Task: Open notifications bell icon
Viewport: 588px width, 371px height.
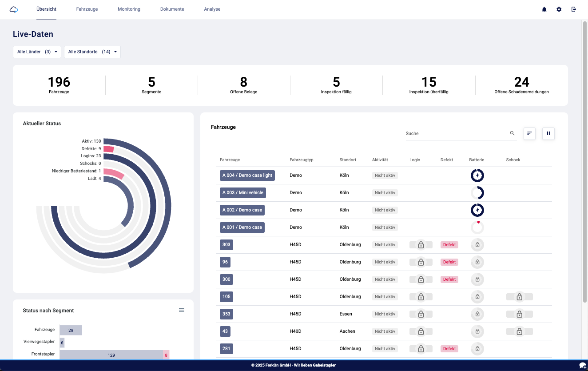Action: pos(544,9)
